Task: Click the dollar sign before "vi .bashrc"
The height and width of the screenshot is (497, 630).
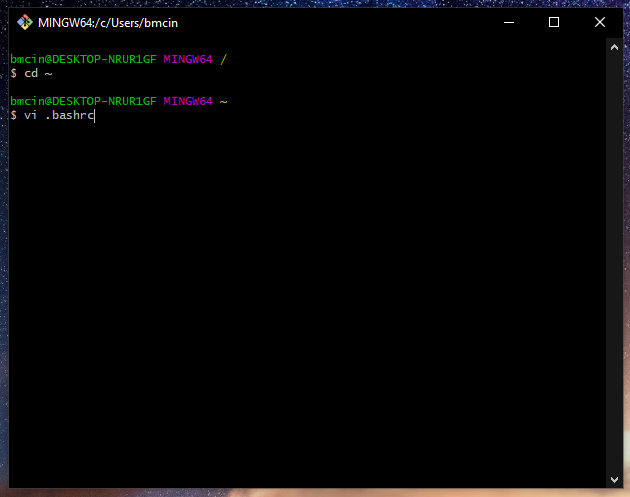Action: click(14, 115)
